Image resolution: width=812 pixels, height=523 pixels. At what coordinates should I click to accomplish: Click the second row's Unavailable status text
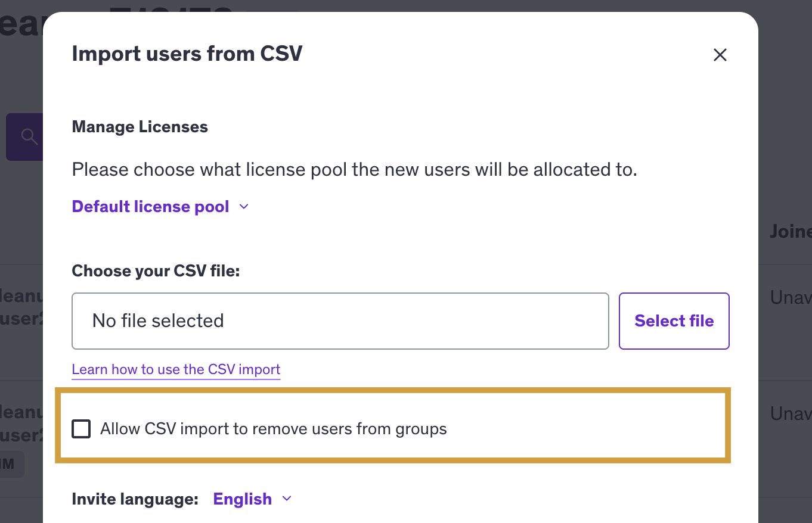pyautogui.click(x=791, y=413)
